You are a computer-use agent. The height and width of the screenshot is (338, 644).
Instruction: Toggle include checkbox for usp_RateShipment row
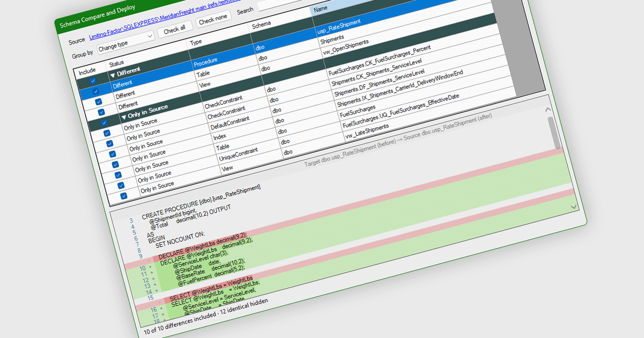(96, 91)
